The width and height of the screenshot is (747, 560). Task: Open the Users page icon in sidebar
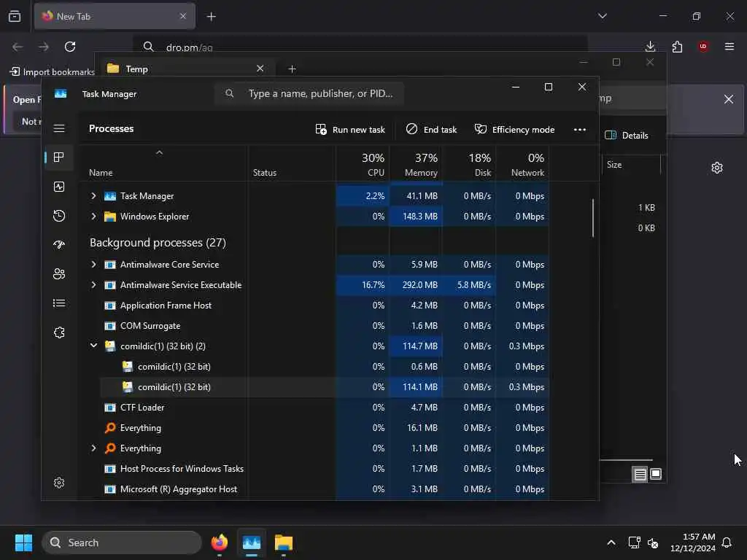click(59, 274)
